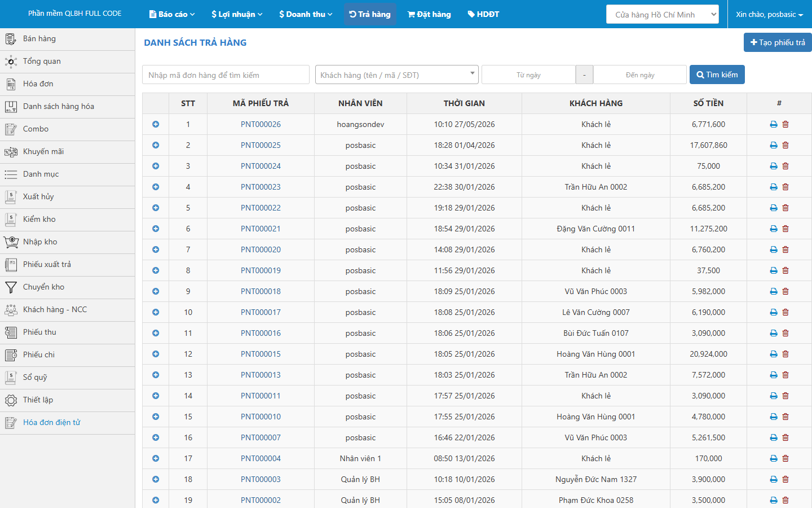Delete return slip PNT000026
Viewport: 812px width, 508px height.
pos(785,124)
